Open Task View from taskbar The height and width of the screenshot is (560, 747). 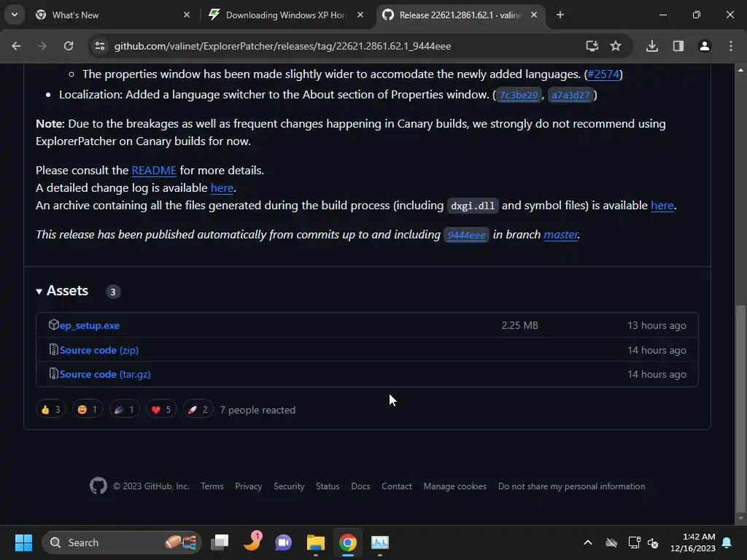(x=220, y=542)
